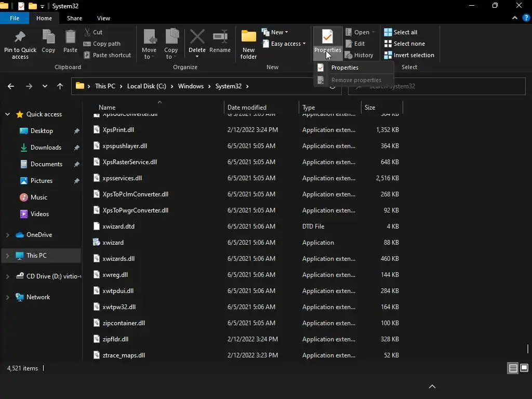Expand the CD Drive (D:) node
The height and width of the screenshot is (399, 532).
(7, 276)
